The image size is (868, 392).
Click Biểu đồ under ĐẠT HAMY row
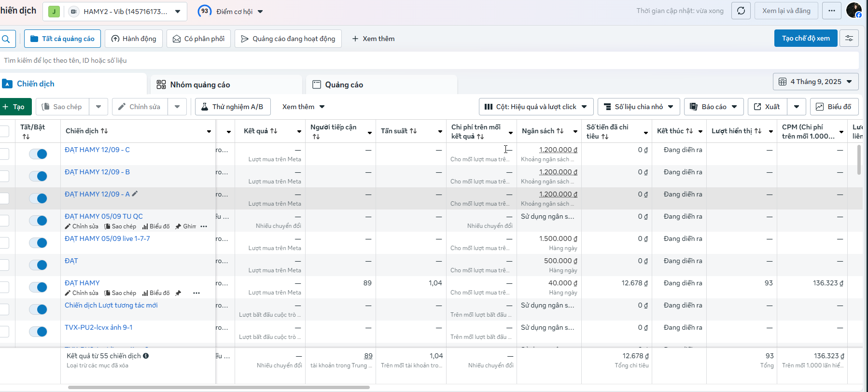156,293
